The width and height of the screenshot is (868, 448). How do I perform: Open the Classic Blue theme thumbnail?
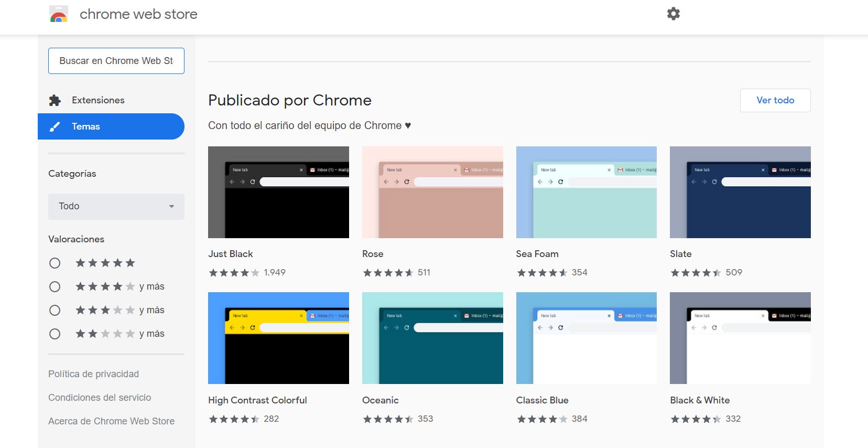[x=587, y=338]
